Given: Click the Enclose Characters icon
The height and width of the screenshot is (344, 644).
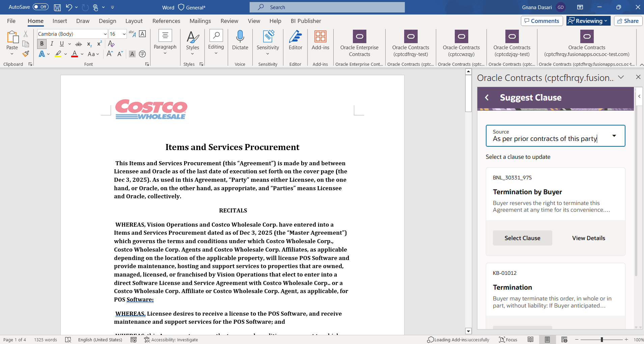Looking at the screenshot, I should point(142,54).
